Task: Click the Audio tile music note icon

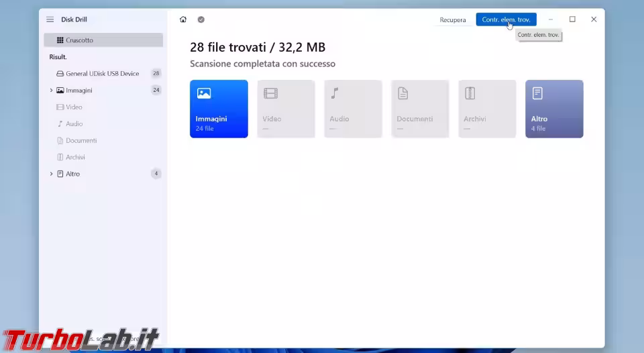Action: [x=335, y=93]
